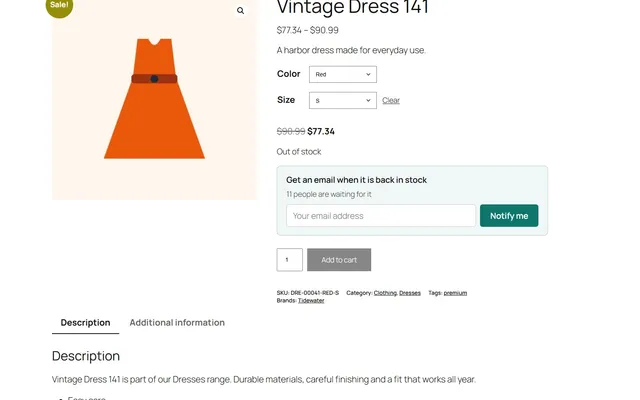This screenshot has width=640, height=400.
Task: Click the magnifier zoom icon on product image
Action: pos(240,11)
